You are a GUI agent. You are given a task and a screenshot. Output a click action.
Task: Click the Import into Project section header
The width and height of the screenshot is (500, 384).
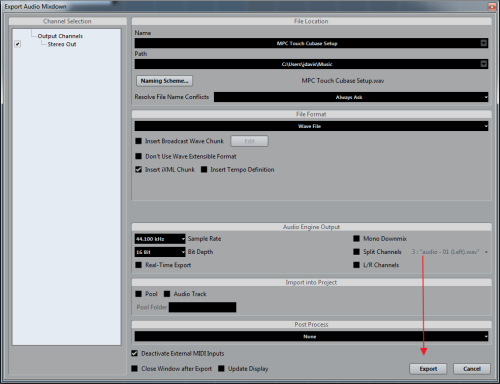click(311, 283)
